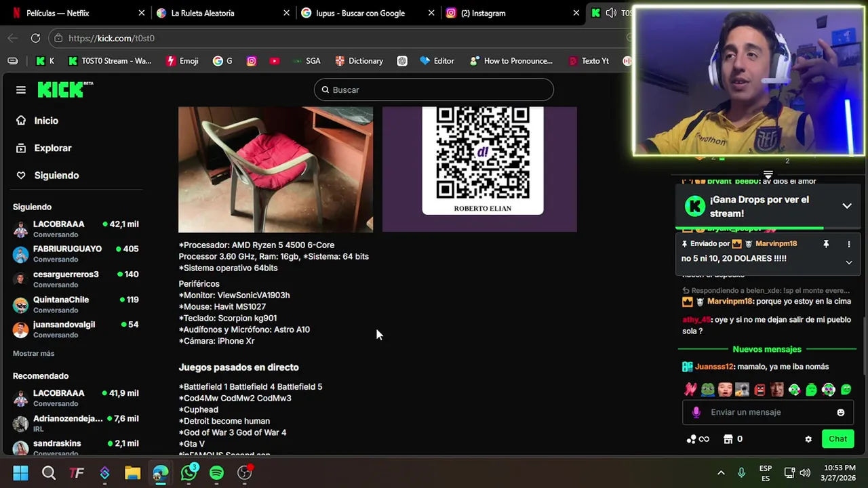Expand the pinned message chevron

[x=848, y=262]
